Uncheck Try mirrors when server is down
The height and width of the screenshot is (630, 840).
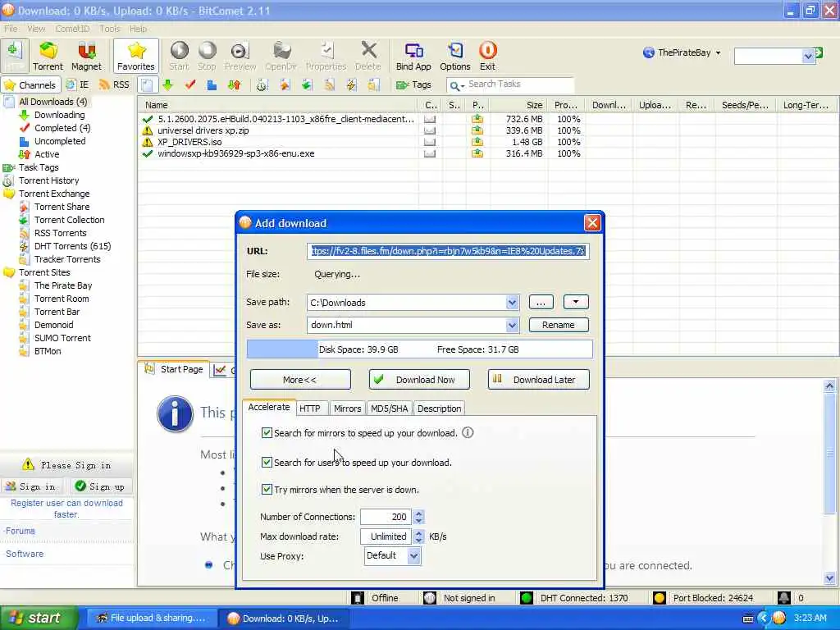click(267, 489)
